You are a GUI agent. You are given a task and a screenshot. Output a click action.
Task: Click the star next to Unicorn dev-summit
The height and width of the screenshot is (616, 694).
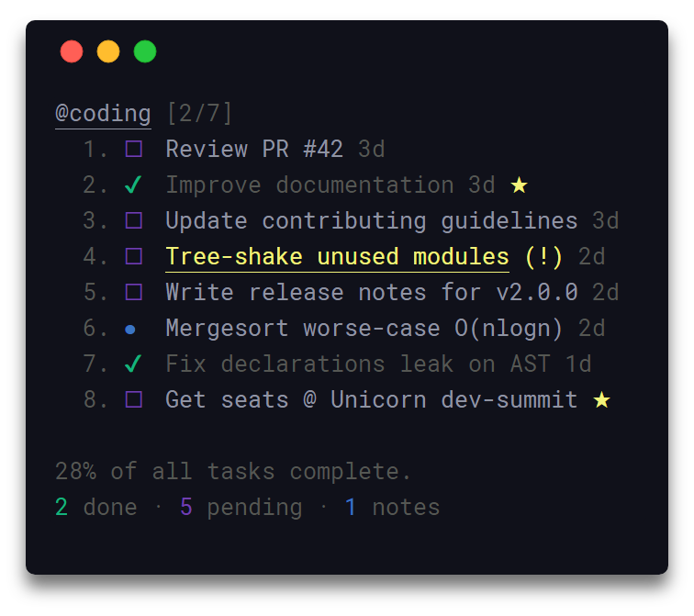tap(601, 400)
